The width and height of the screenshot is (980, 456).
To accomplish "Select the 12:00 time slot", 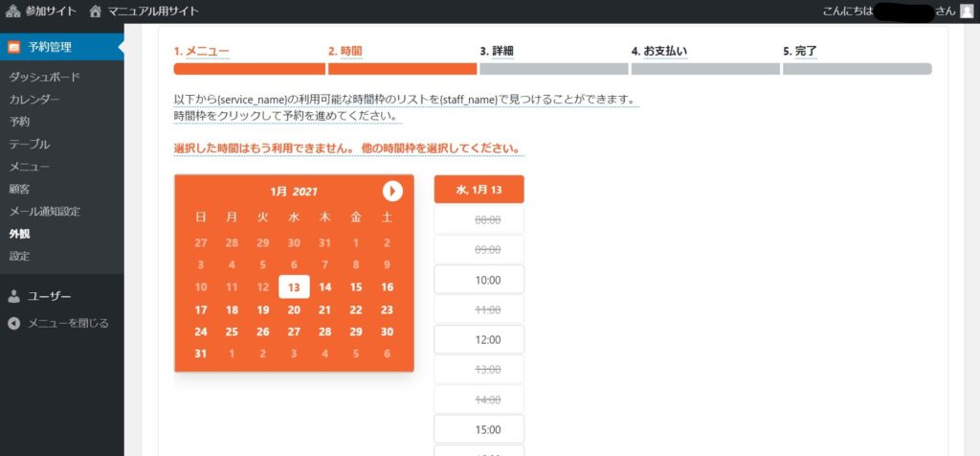I will (479, 340).
